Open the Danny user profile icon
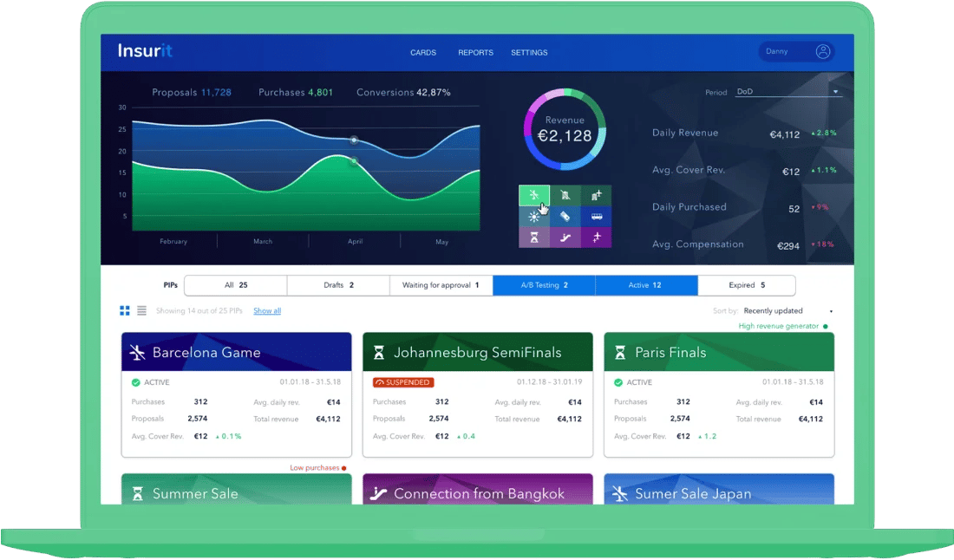954x560 pixels. pos(822,52)
